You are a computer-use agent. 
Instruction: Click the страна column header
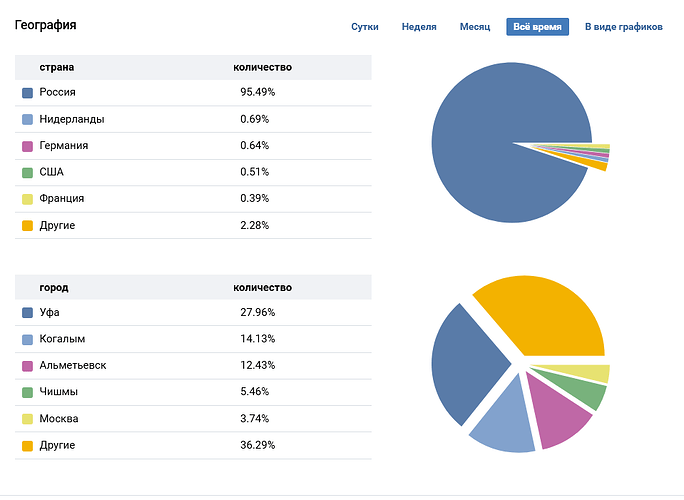pos(57,68)
